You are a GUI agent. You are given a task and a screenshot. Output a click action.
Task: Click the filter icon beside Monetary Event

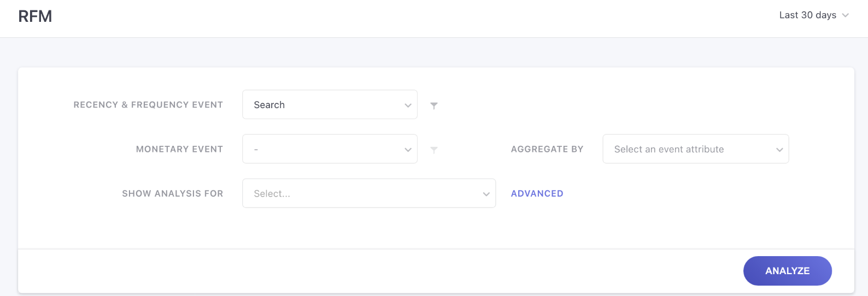tap(433, 150)
